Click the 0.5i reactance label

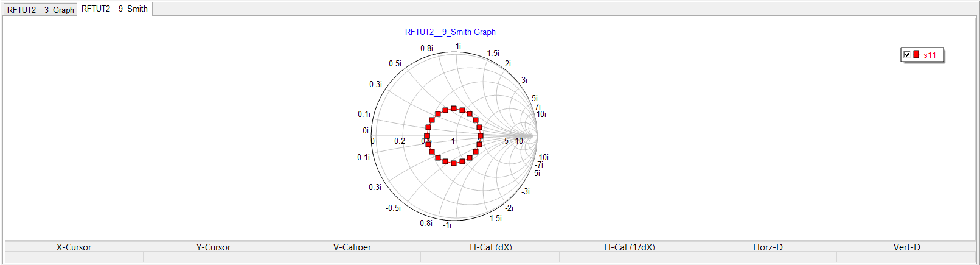(x=395, y=63)
